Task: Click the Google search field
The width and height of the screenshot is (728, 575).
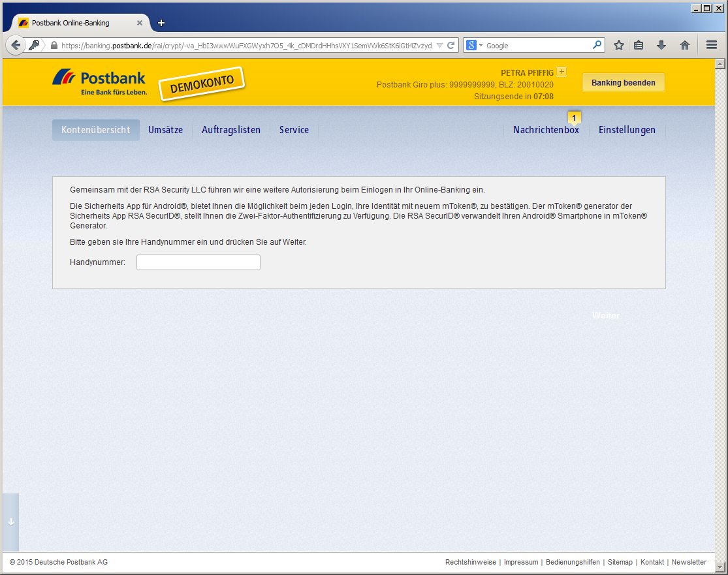Action: pyautogui.click(x=537, y=46)
